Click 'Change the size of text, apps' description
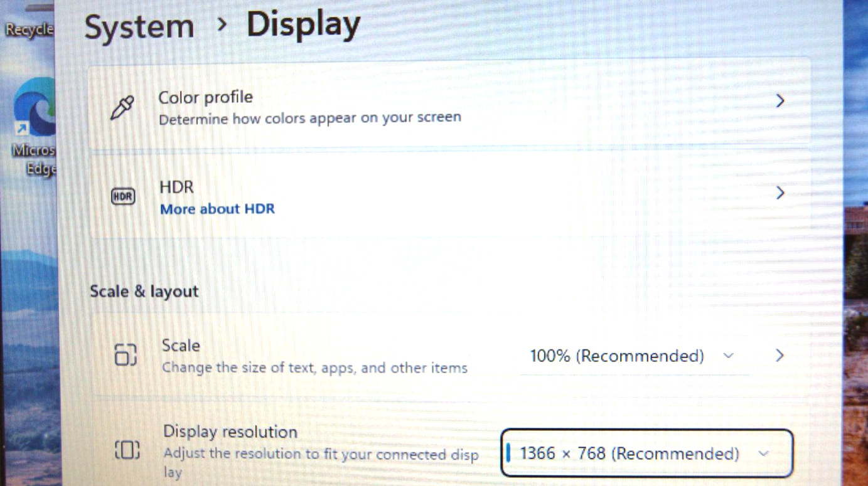This screenshot has width=868, height=486. point(314,367)
